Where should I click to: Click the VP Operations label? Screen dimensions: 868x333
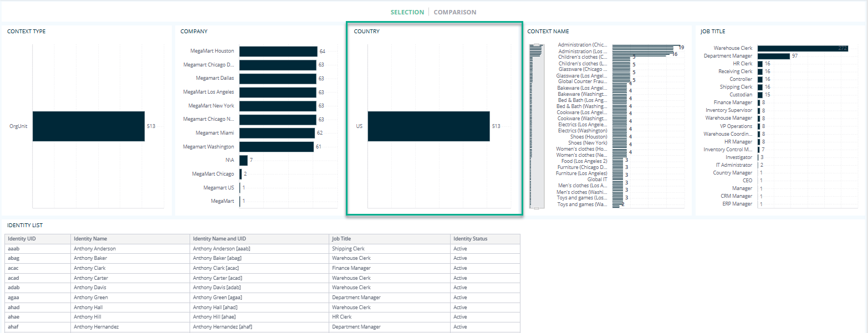[x=735, y=126]
